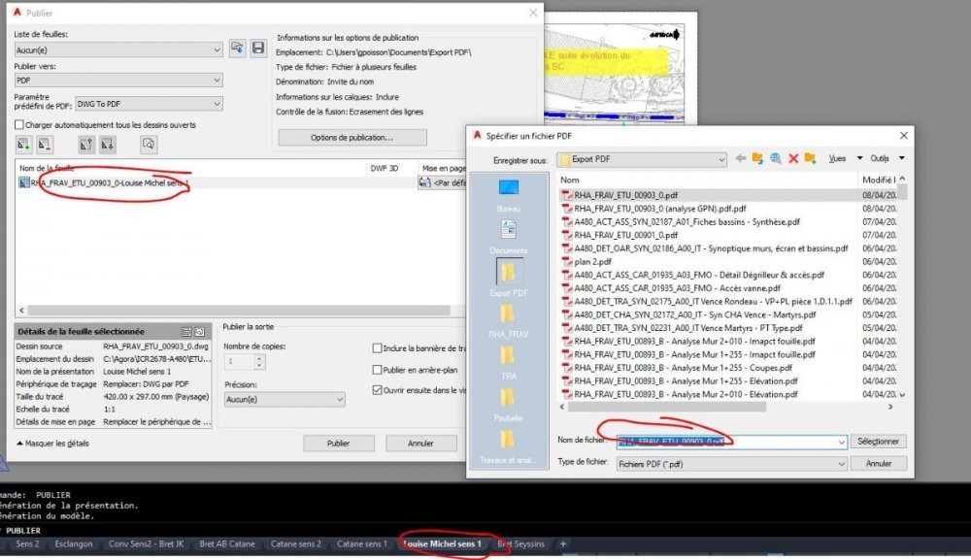Click the red delete icon in file dialog
This screenshot has width=971, height=560.
(793, 159)
